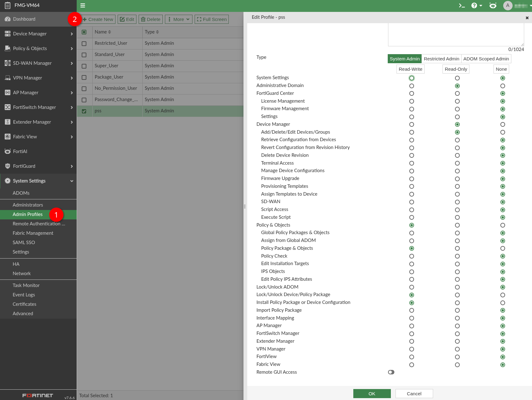Open the CLI console icon

[462, 6]
